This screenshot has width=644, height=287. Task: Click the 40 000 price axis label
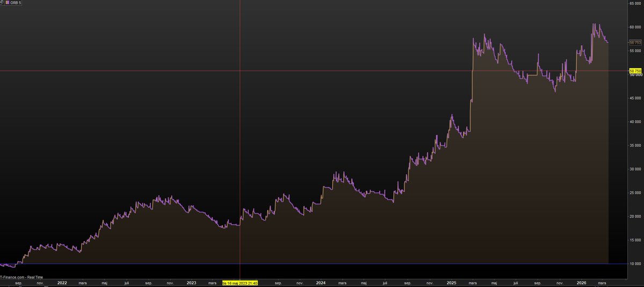(x=635, y=122)
